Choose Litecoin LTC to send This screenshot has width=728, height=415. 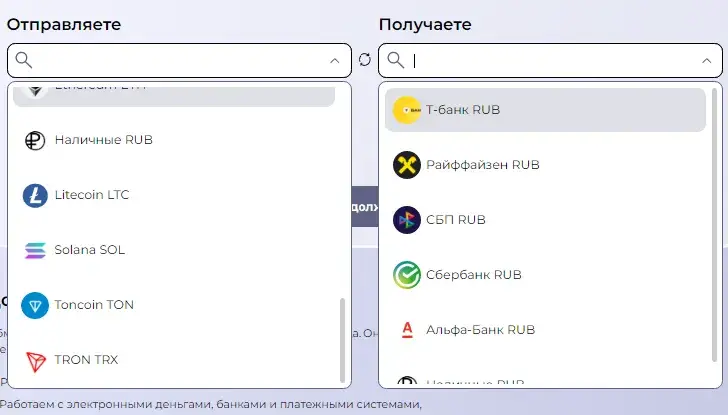pos(174,195)
